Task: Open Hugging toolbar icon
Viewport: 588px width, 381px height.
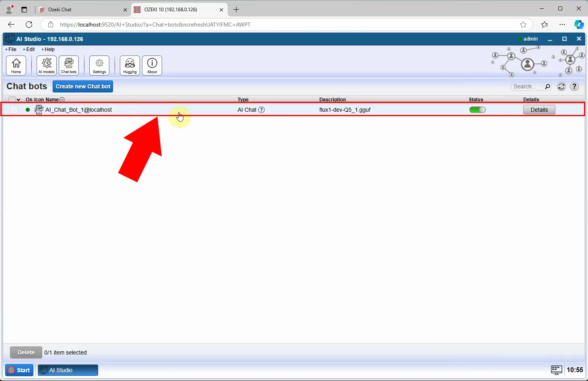Action: (x=130, y=66)
